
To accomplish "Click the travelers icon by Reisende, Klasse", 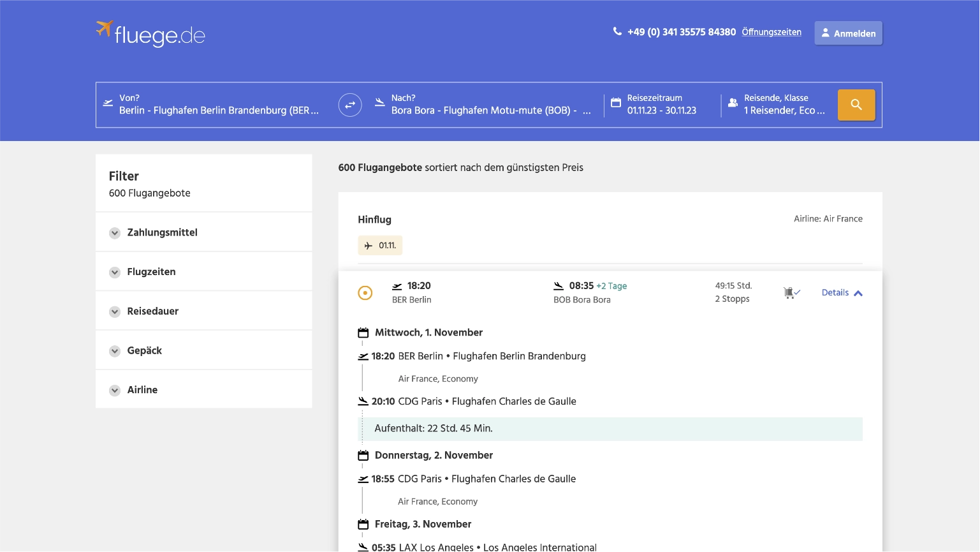I will point(733,103).
